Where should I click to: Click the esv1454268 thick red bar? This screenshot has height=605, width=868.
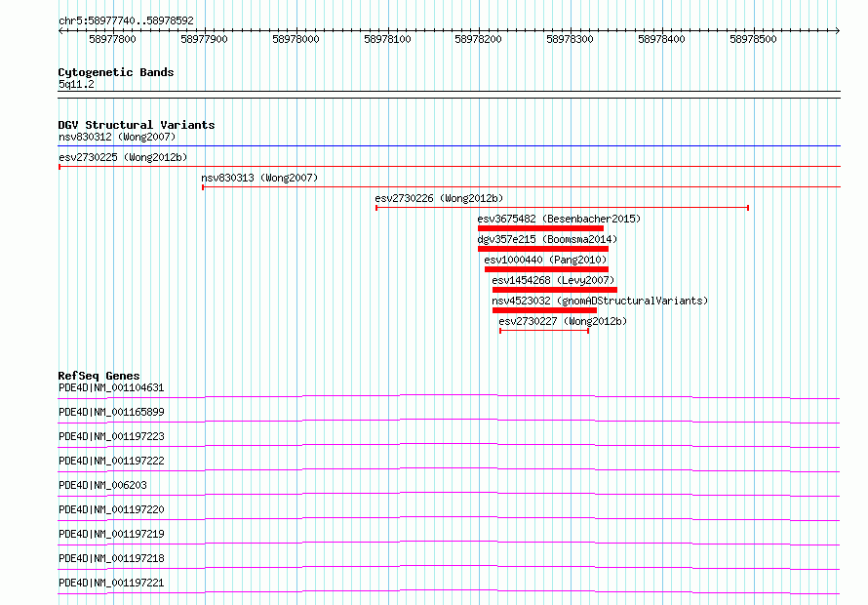[x=555, y=290]
